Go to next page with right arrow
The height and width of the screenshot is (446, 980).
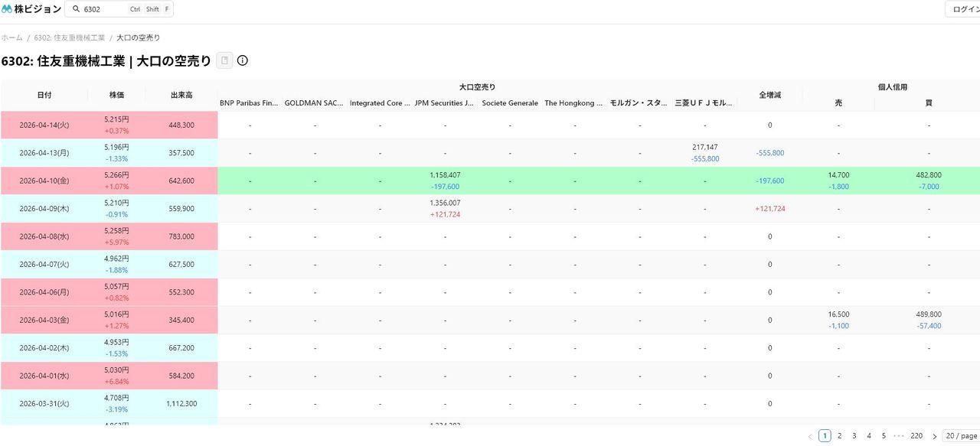coord(934,436)
